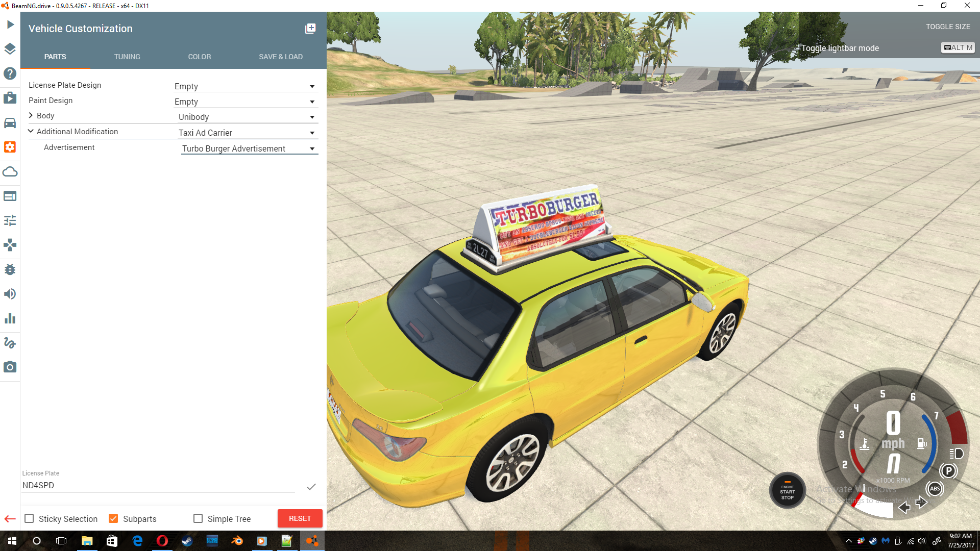Collapse the Additional Modification tree item
Image resolution: width=980 pixels, height=551 pixels.
coord(31,131)
